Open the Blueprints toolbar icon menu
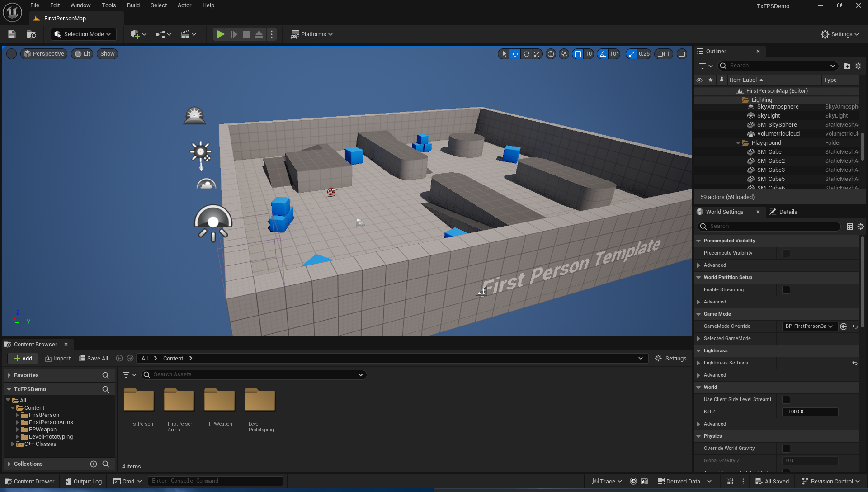The height and width of the screenshot is (492, 868). point(163,34)
